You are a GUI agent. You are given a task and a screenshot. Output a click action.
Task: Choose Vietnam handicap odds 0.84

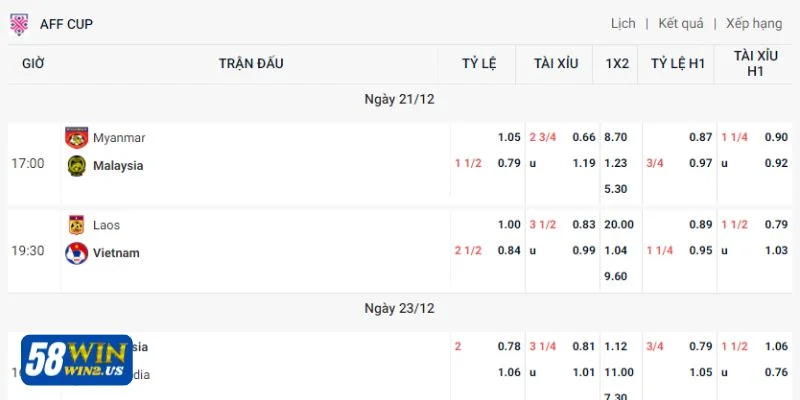coord(509,251)
